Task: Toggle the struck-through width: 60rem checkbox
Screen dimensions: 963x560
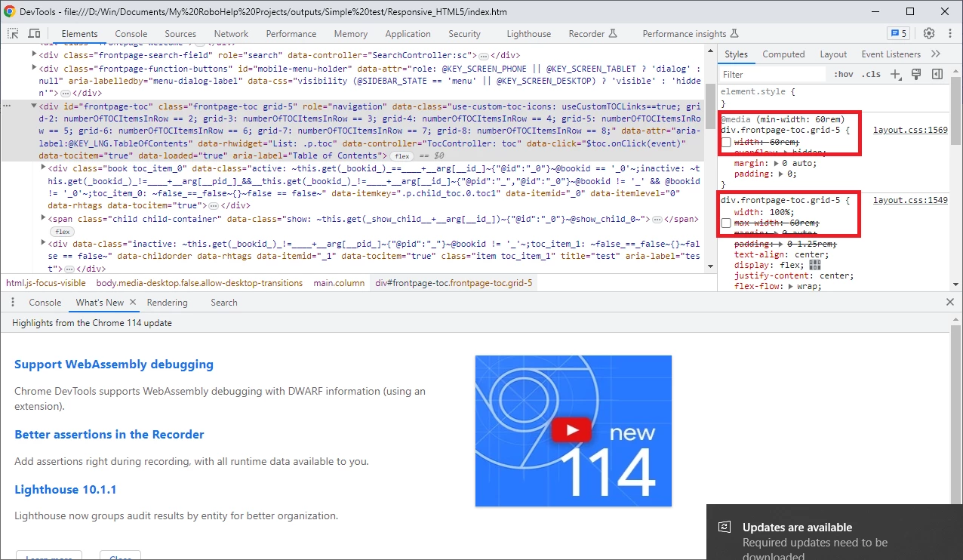Action: (726, 142)
